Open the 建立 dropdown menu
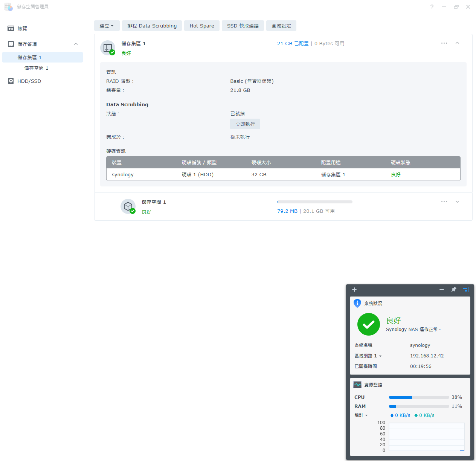Viewport: 476px width, 461px height. [x=107, y=26]
